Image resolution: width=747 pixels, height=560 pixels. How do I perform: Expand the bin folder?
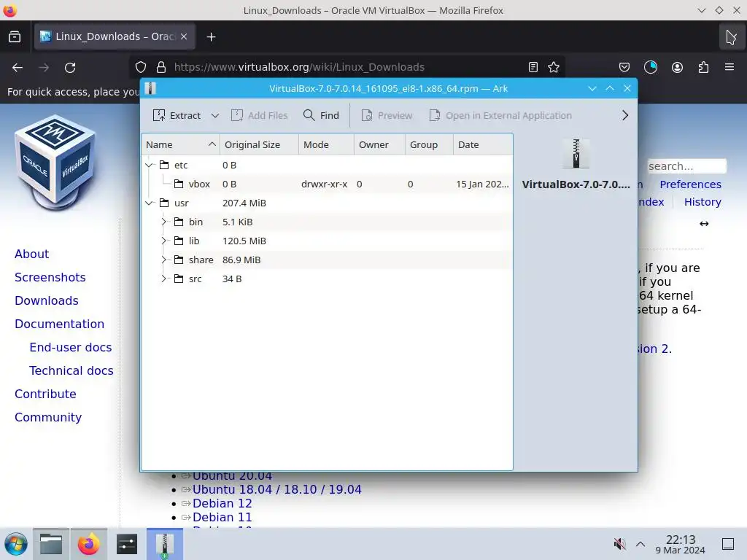(x=163, y=222)
